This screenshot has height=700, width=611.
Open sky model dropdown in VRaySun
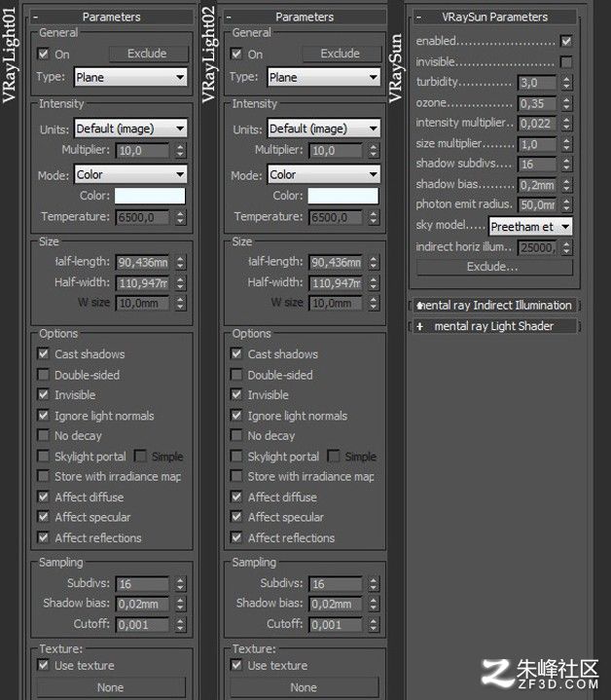click(530, 227)
